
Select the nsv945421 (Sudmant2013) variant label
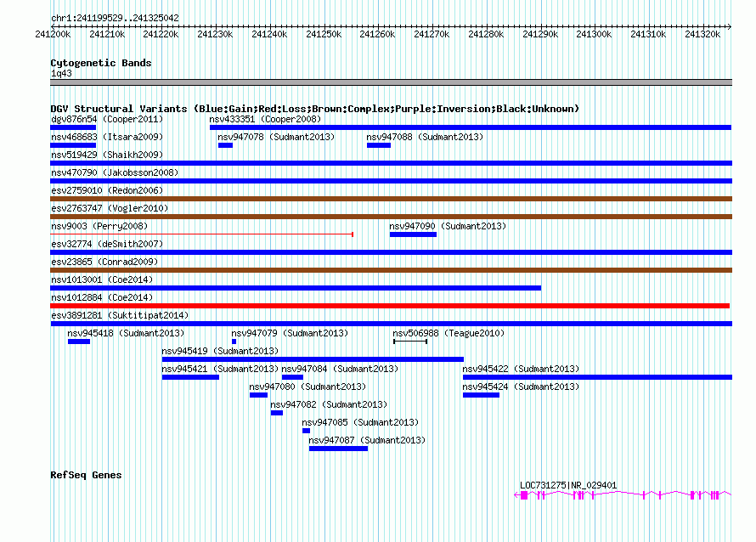tap(220, 369)
